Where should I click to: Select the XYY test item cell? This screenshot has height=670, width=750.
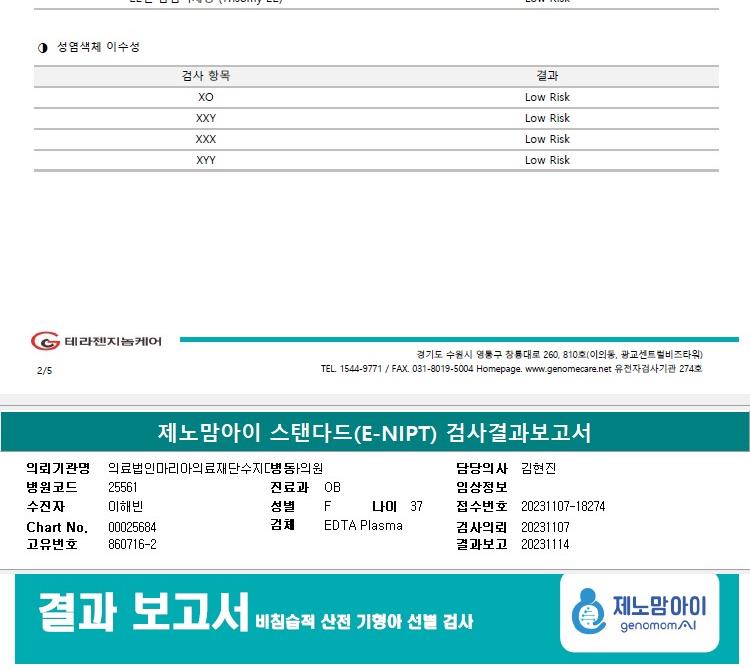(x=206, y=160)
